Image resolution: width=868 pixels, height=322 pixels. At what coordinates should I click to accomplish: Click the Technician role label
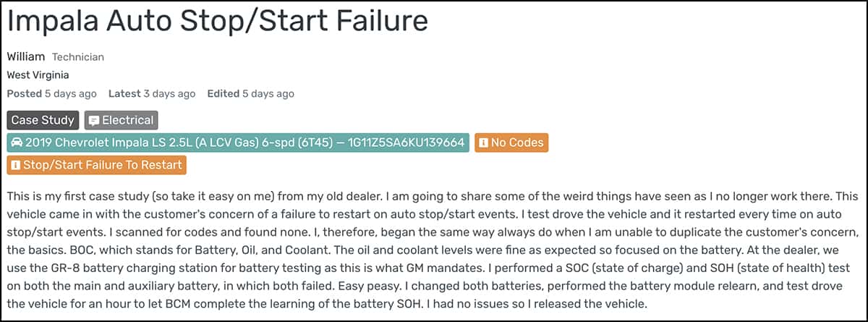[78, 56]
